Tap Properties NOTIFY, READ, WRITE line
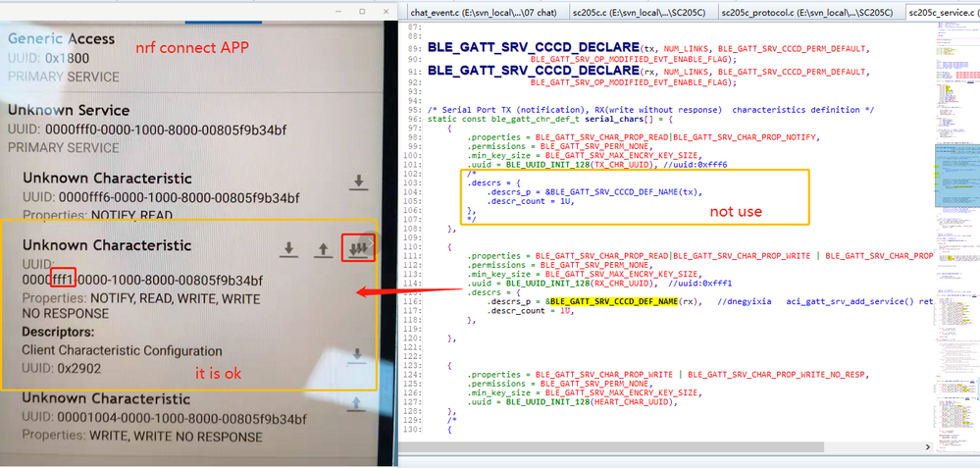980x468 pixels. point(141,306)
